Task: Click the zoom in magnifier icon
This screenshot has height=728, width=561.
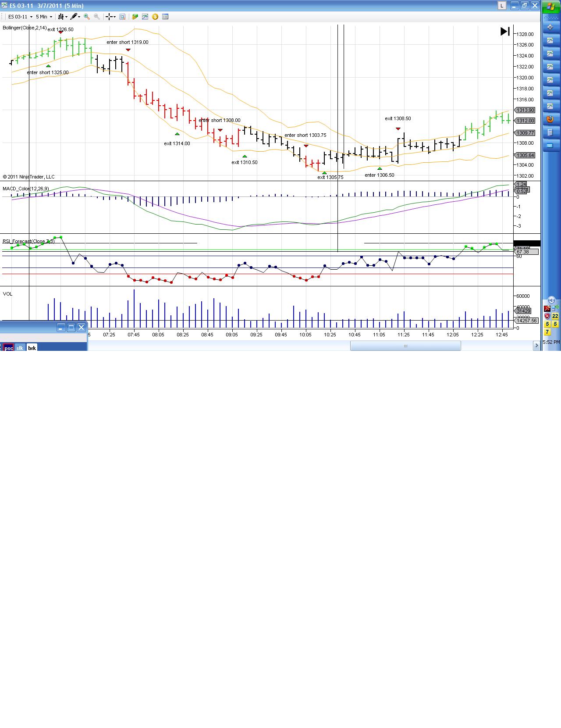Action: [x=87, y=17]
